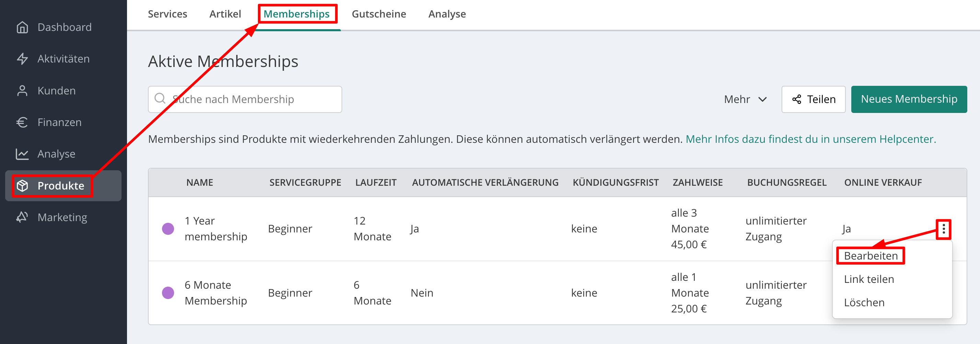
Task: Click the Aktivitäten lightning bolt icon
Action: pos(22,59)
